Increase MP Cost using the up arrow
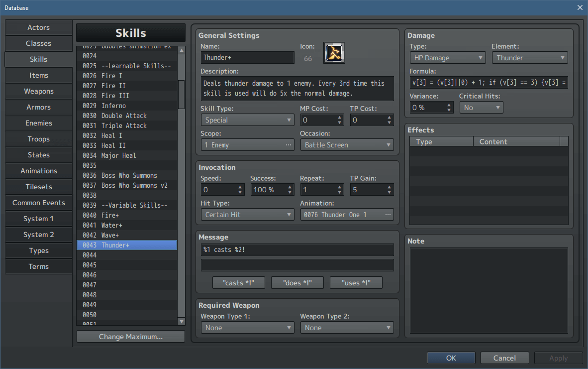 (339, 117)
